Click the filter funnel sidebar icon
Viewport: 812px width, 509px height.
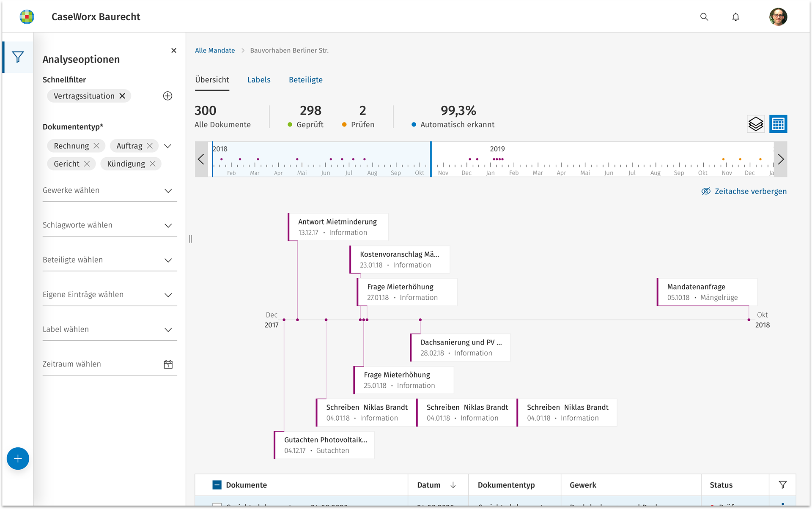point(18,57)
